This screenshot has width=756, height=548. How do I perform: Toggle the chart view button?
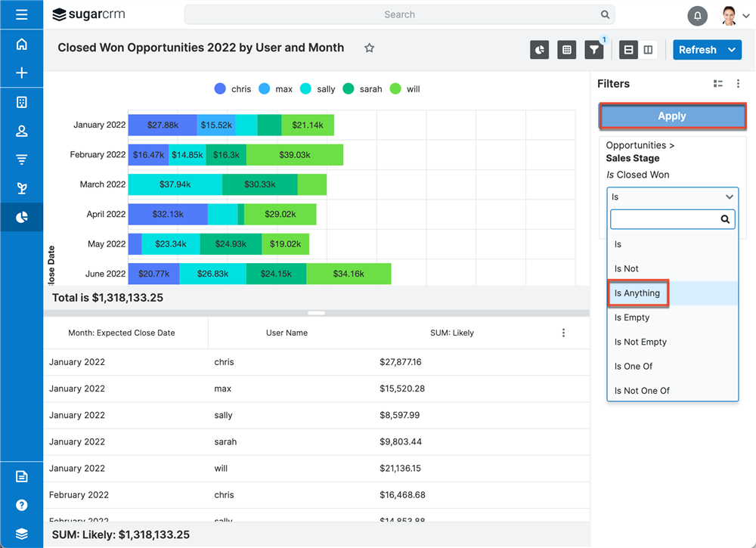539,50
